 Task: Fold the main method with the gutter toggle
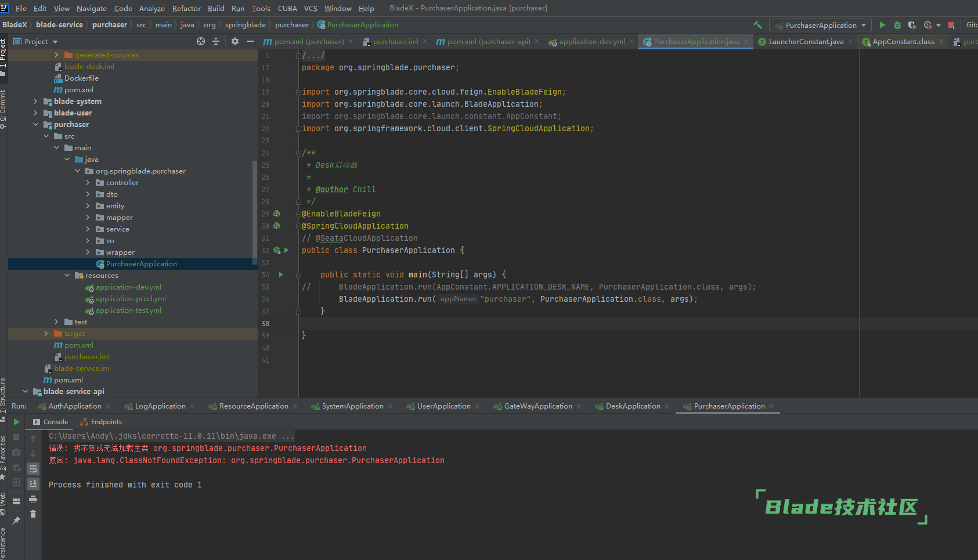click(298, 274)
